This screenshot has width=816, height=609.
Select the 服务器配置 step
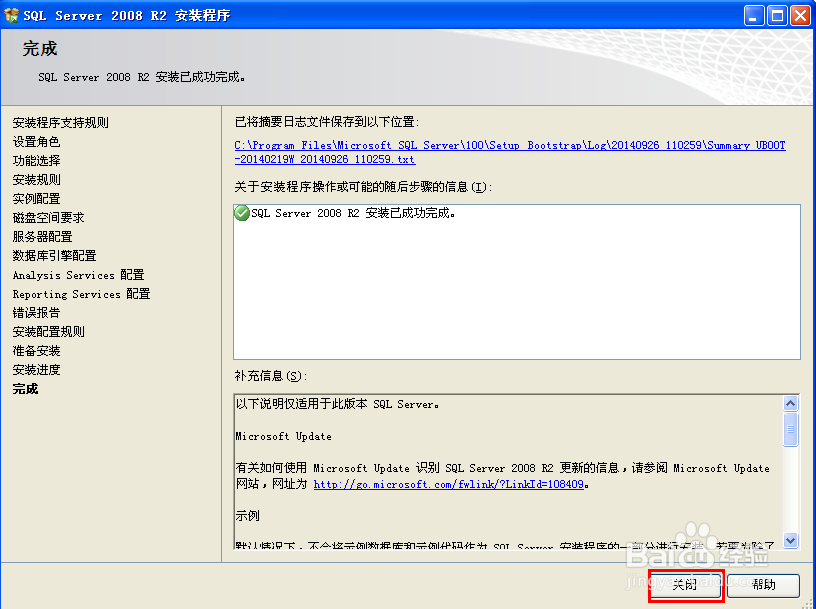[42, 236]
